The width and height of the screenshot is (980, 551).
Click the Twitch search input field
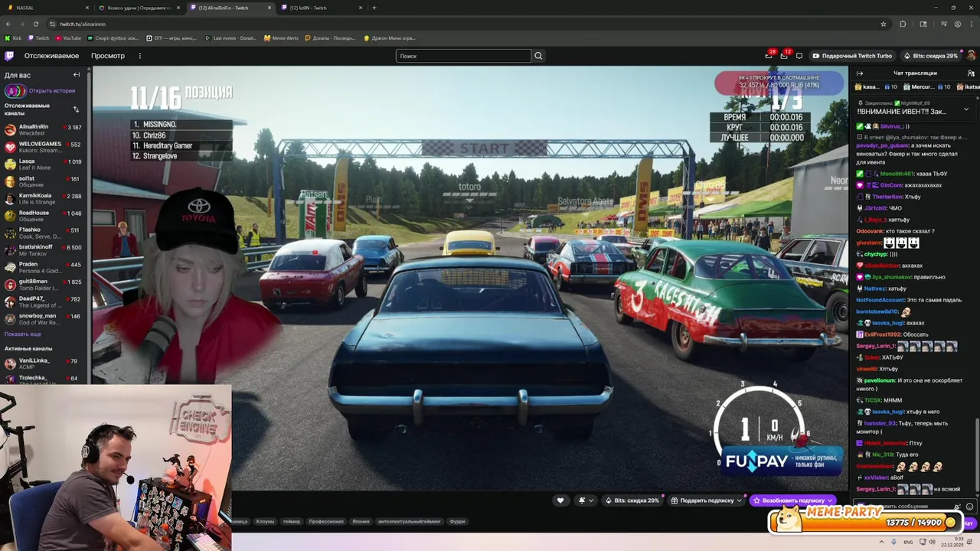463,56
